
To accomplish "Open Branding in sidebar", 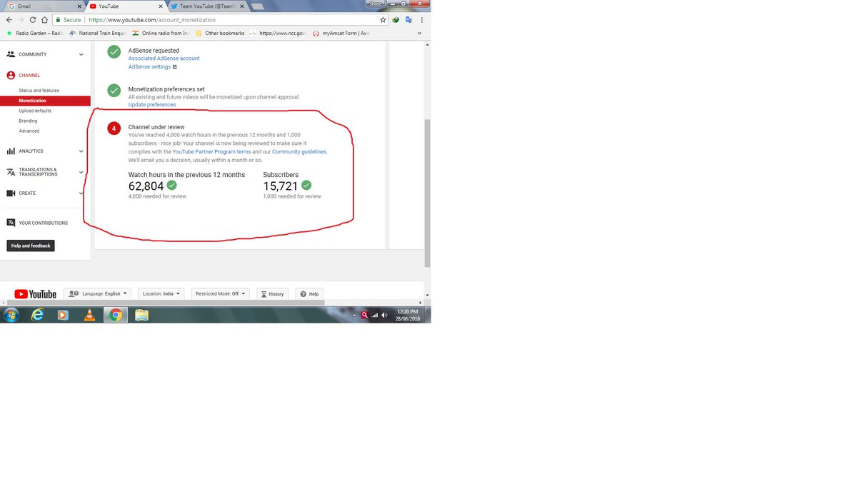I will pyautogui.click(x=28, y=121).
